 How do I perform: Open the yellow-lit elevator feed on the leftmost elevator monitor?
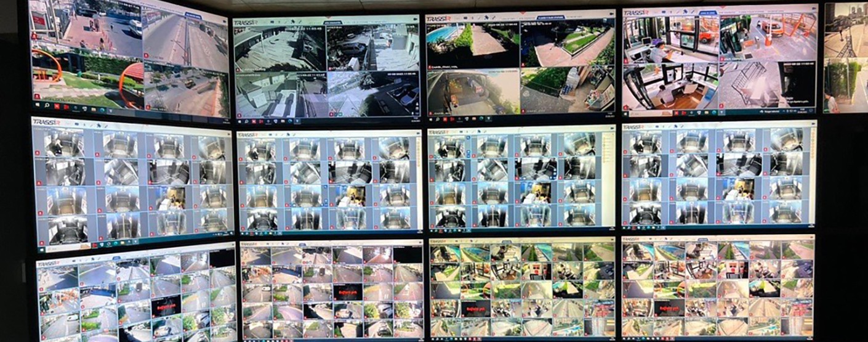[171, 198]
